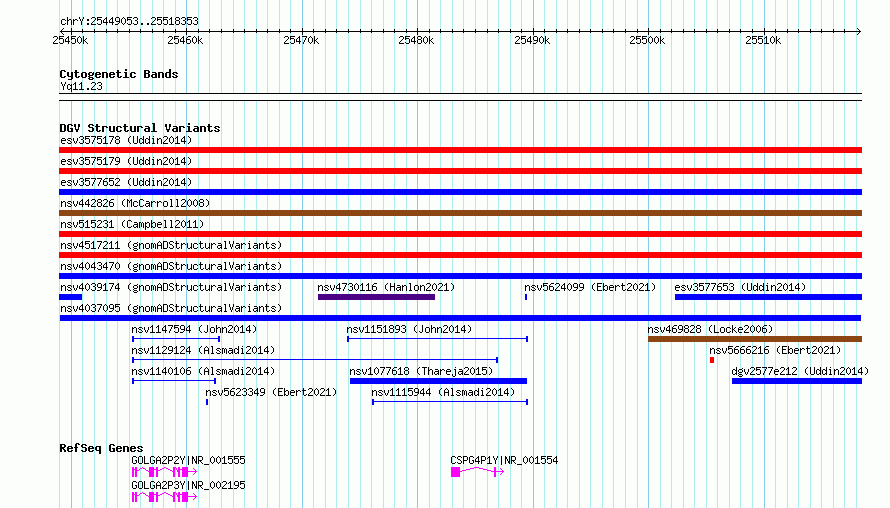Click the CSPG4P1Y gene glyph
The width and height of the screenshot is (890, 508).
(x=477, y=472)
